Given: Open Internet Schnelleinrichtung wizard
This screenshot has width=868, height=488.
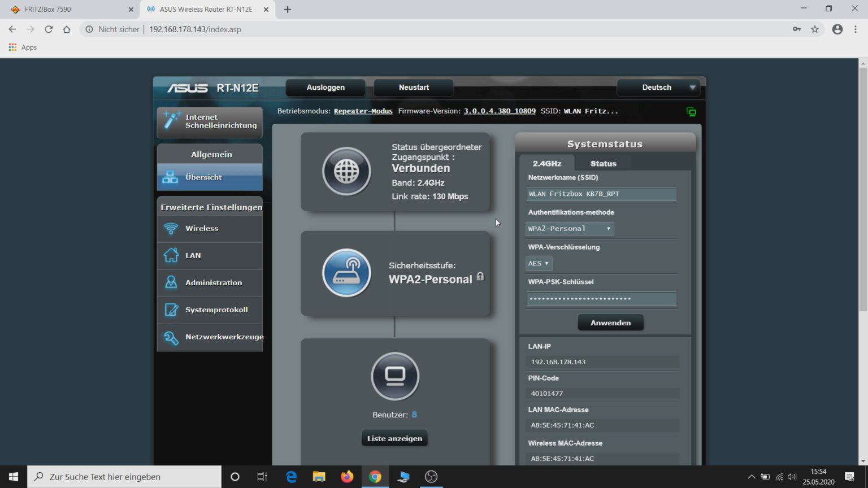Looking at the screenshot, I should [x=210, y=121].
